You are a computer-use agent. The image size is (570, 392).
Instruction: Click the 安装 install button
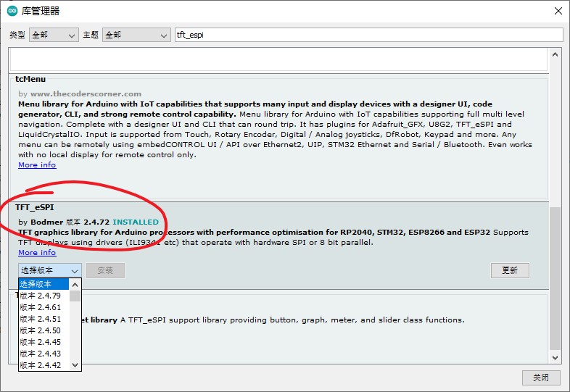(x=105, y=271)
